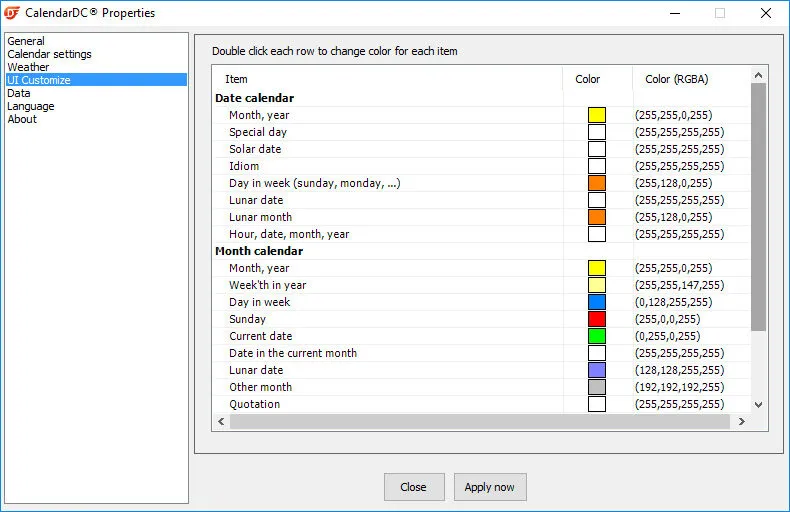The width and height of the screenshot is (790, 512).
Task: Click the Color (RGBA) column header
Action: tap(677, 79)
